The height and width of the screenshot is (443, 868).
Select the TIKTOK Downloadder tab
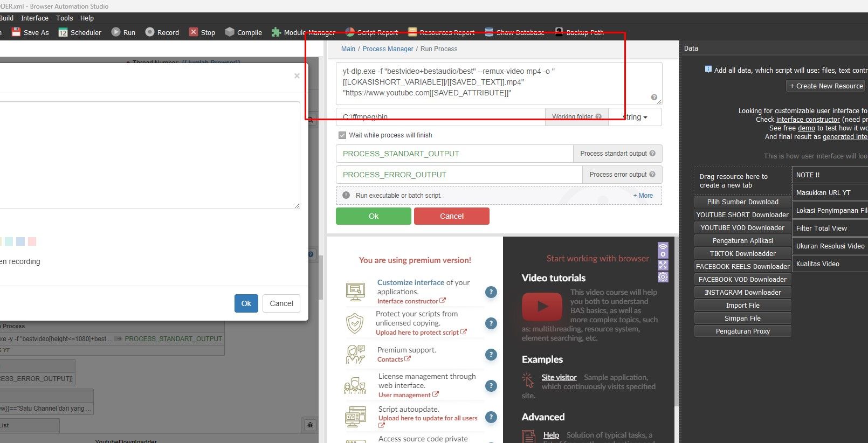pos(742,254)
